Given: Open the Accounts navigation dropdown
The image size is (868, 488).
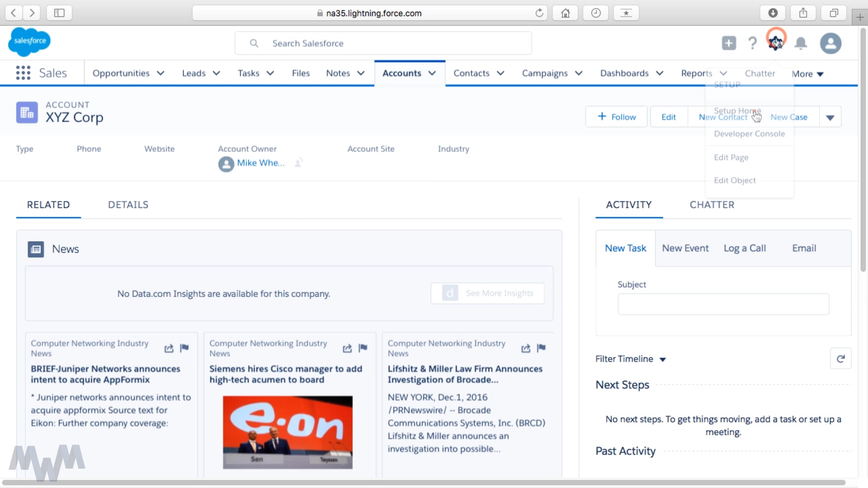Looking at the screenshot, I should coord(433,73).
